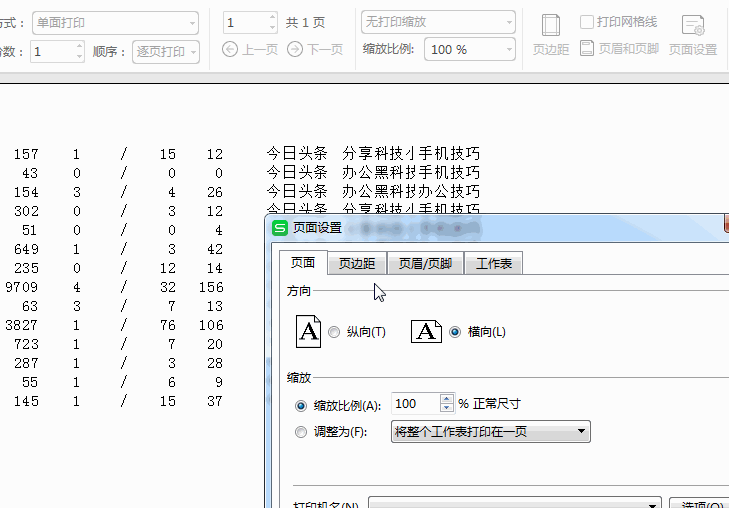Decrease dialog scale percentage with down arrow
This screenshot has height=508, width=729.
(x=446, y=408)
